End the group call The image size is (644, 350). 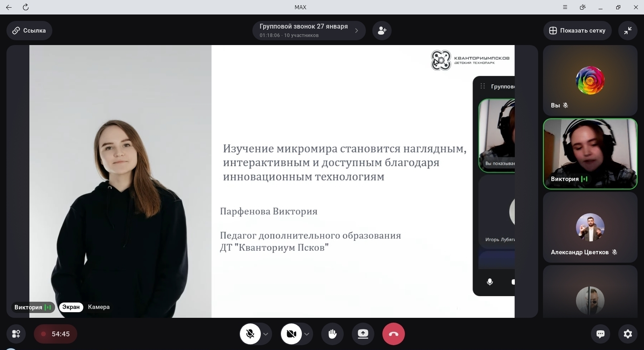click(393, 334)
